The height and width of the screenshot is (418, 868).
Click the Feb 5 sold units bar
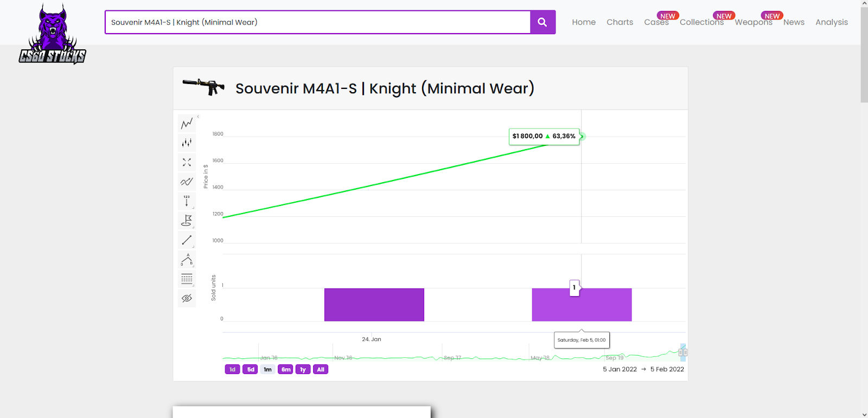tap(582, 305)
